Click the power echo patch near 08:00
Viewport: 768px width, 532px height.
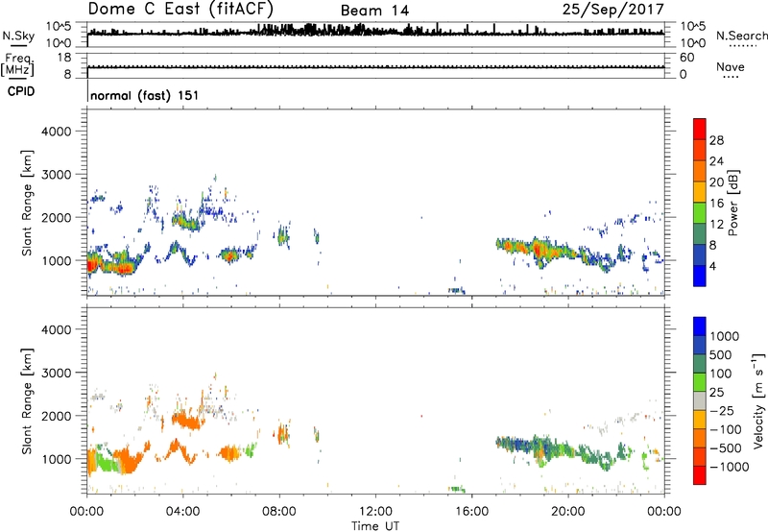click(x=282, y=237)
